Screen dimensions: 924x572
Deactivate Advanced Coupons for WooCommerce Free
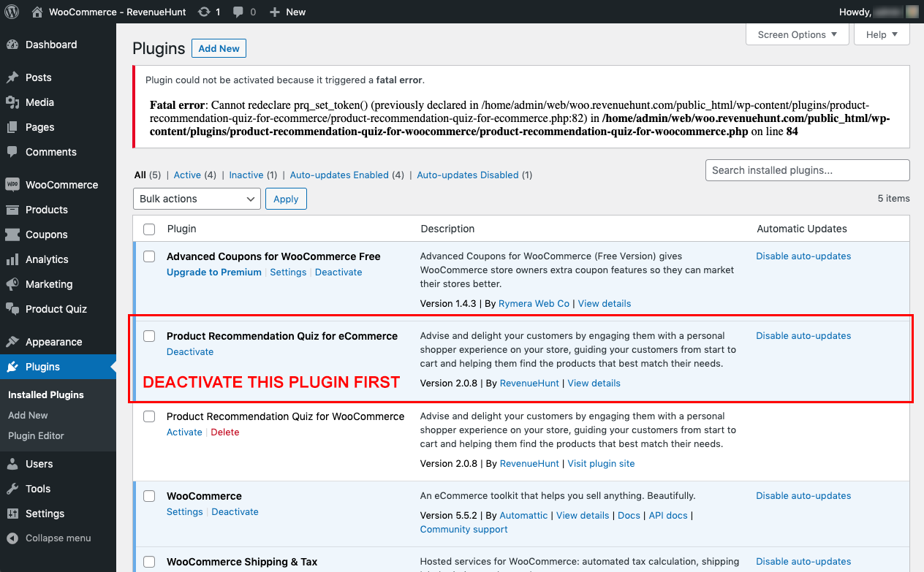[x=338, y=272]
